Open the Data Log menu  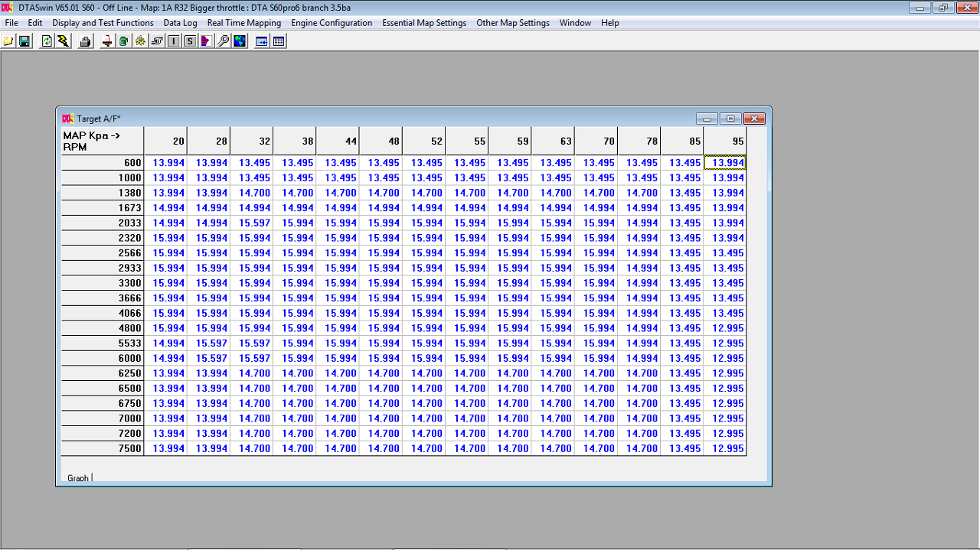click(x=180, y=23)
